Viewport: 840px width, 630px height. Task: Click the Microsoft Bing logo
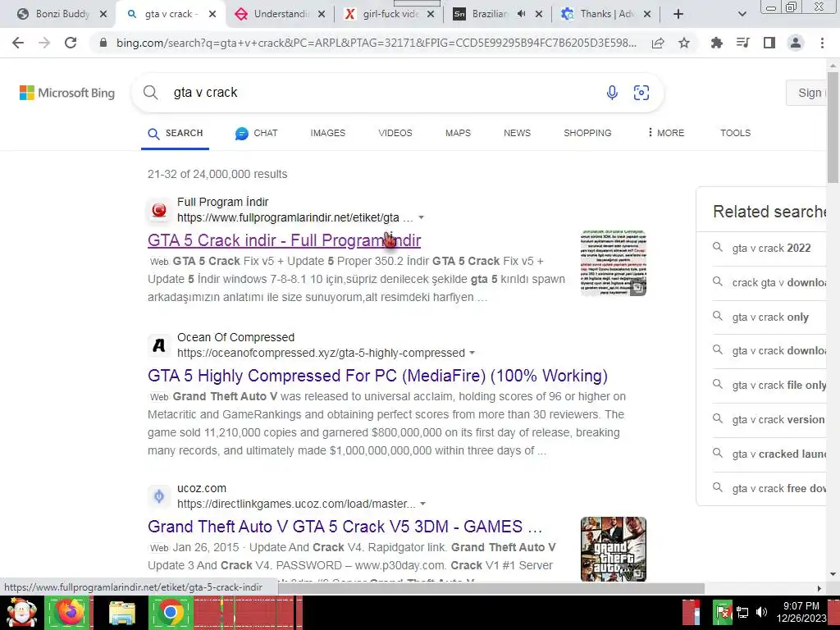[67, 93]
